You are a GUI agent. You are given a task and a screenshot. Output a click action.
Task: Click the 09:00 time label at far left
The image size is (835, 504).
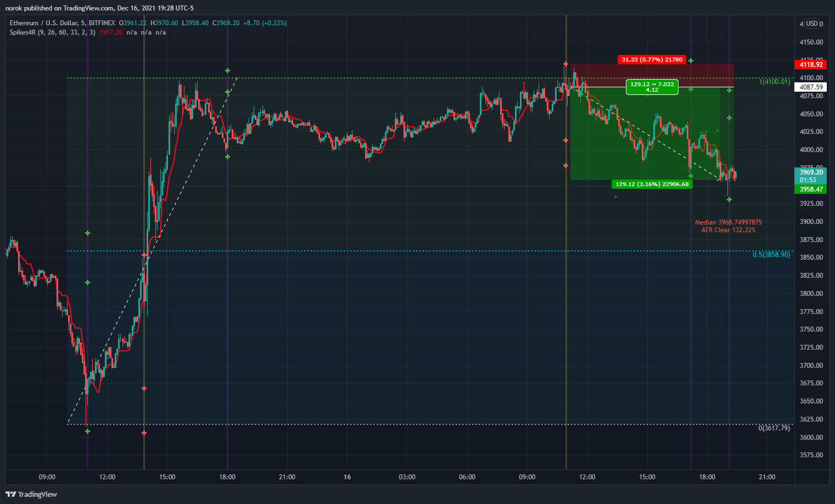point(47,477)
